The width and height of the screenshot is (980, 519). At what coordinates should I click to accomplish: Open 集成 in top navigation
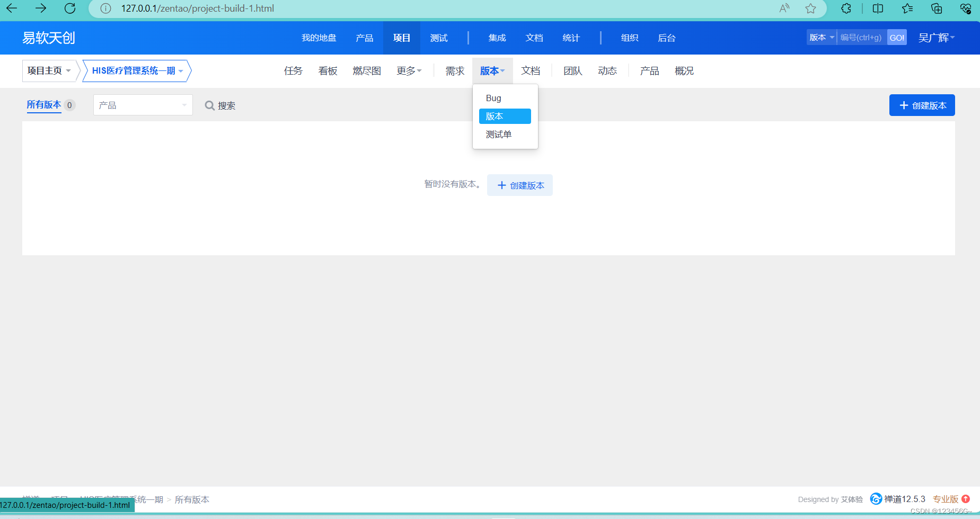497,38
